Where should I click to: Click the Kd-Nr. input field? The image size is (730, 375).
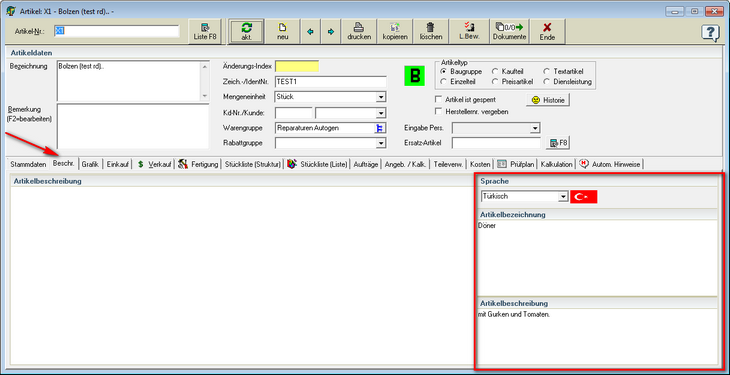pyautogui.click(x=294, y=113)
